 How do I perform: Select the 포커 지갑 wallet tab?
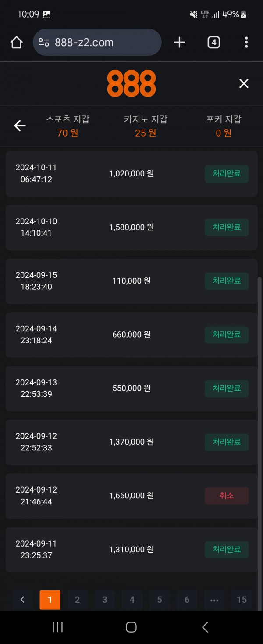coord(224,126)
